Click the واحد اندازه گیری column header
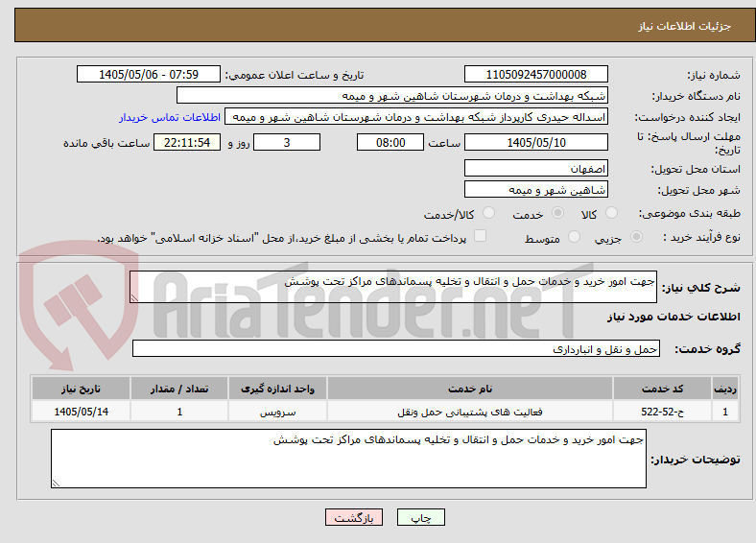The image size is (756, 543). click(277, 389)
